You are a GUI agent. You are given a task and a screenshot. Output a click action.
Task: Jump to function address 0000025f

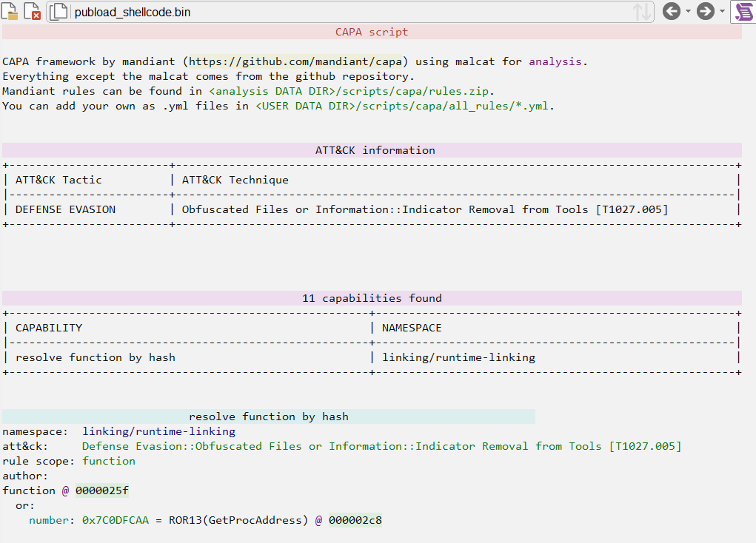coord(101,490)
